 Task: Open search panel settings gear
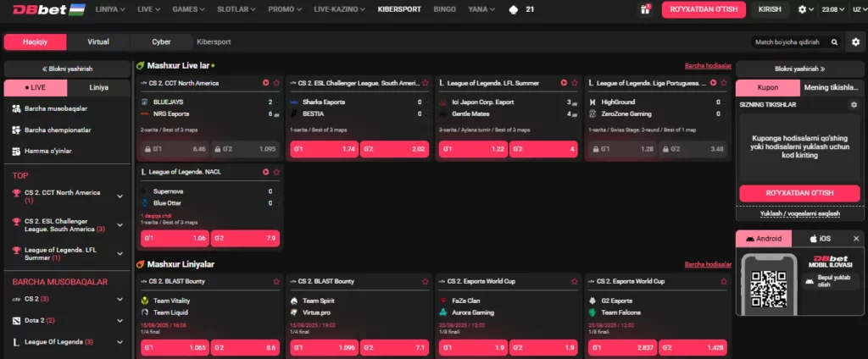click(x=856, y=42)
